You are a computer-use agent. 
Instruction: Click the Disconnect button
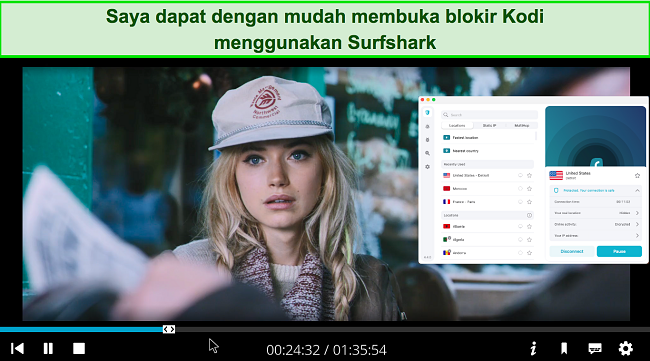click(x=572, y=251)
